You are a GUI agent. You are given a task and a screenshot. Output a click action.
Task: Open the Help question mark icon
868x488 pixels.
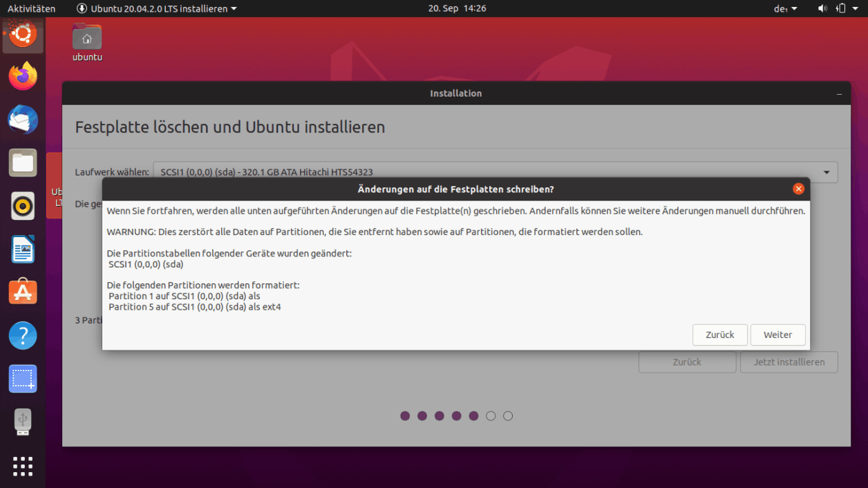(x=23, y=336)
